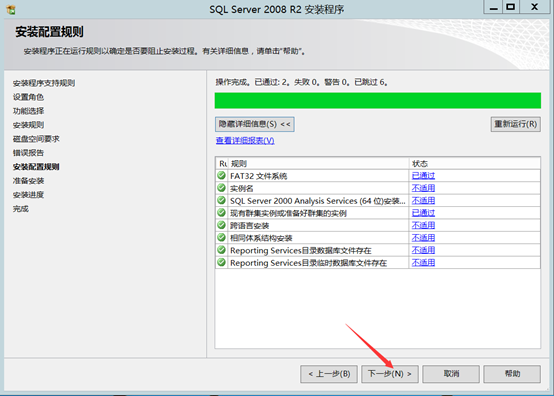Close the installer window
This screenshot has width=554, height=396.
[x=535, y=7]
